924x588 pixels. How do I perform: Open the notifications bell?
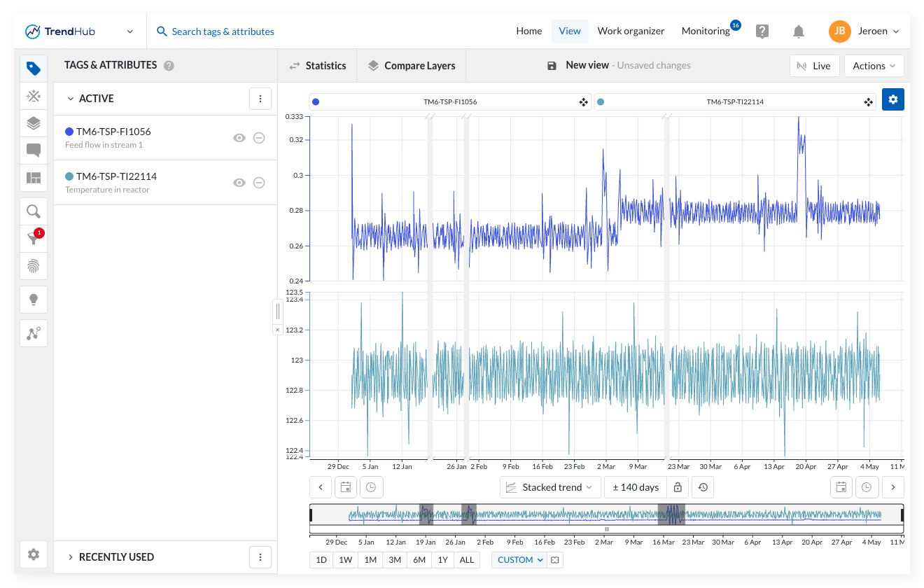point(798,31)
